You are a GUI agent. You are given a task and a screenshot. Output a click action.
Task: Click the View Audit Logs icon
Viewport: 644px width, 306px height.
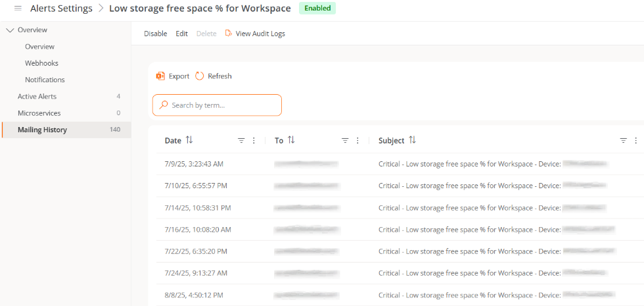click(x=229, y=34)
